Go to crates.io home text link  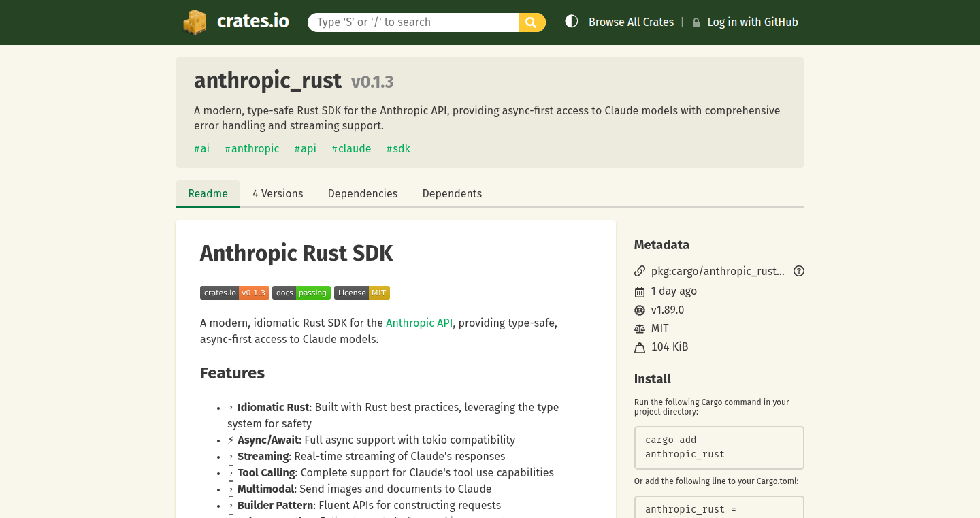(253, 21)
